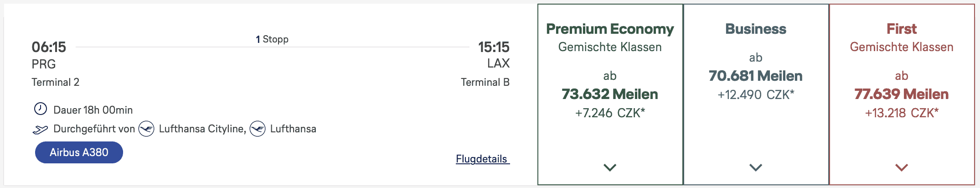Expand the Premium Economy fare chevron
The height and width of the screenshot is (188, 980).
tap(610, 167)
